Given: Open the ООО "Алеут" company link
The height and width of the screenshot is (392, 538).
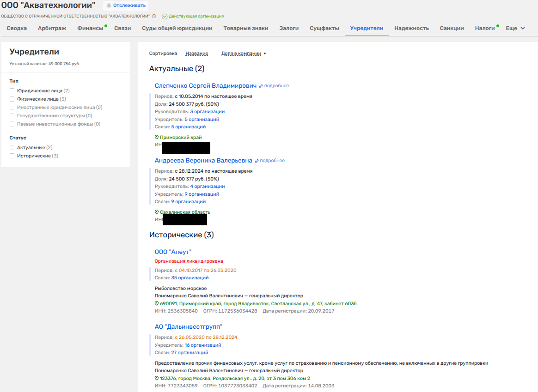Looking at the screenshot, I should pyautogui.click(x=173, y=252).
